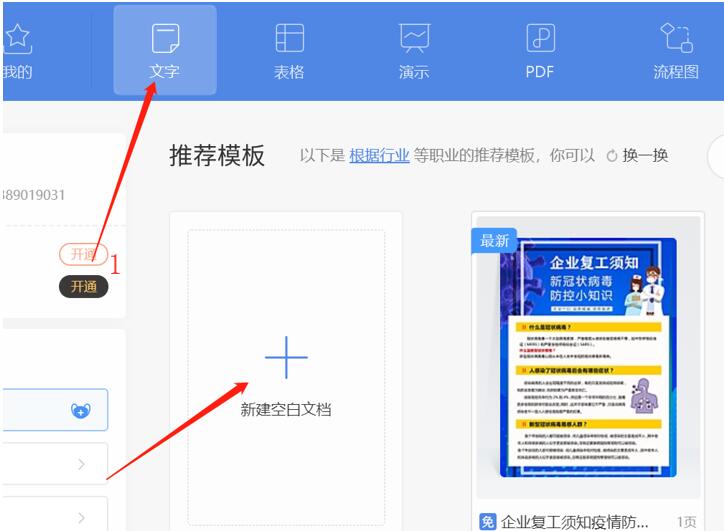Click the 表格 grid icon

pos(290,38)
